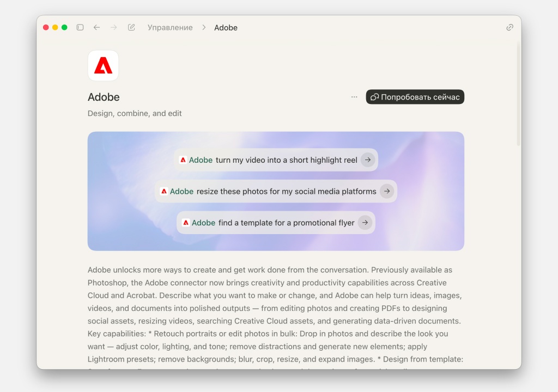The image size is (558, 392).
Task: Click the 'Design, combine, and edit' subtitle
Action: pyautogui.click(x=135, y=113)
